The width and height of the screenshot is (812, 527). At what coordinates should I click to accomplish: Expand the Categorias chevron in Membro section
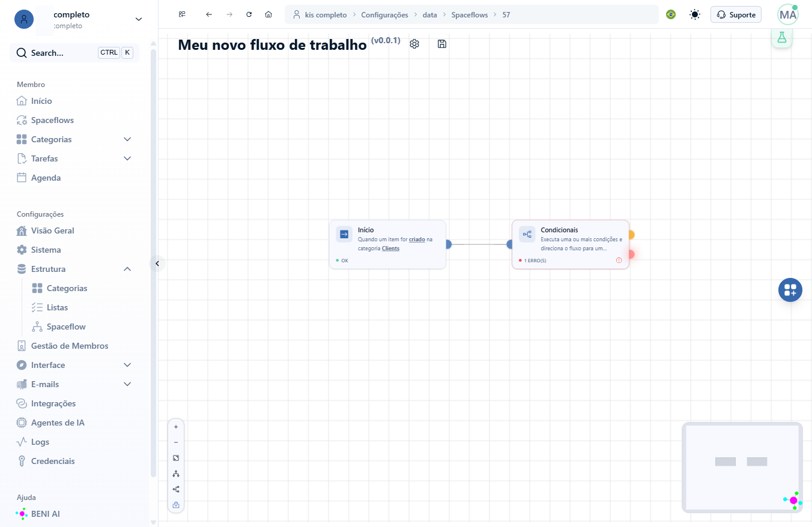point(127,139)
